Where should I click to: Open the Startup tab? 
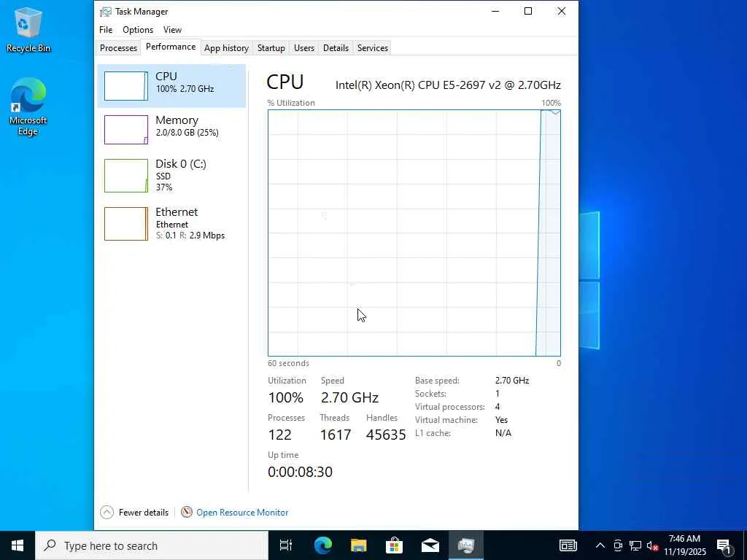[271, 47]
